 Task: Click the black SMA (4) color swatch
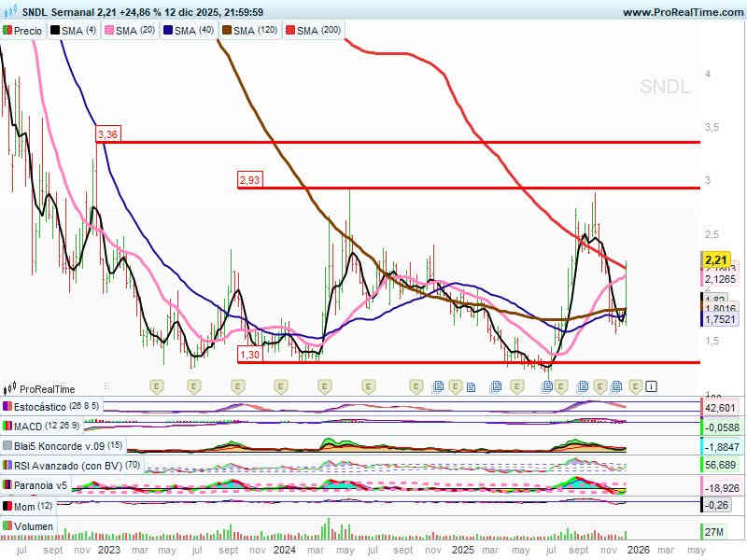(55, 31)
